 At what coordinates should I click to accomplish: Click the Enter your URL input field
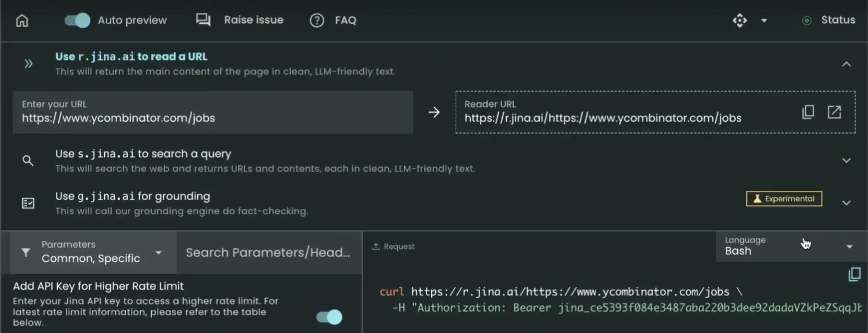[213, 112]
